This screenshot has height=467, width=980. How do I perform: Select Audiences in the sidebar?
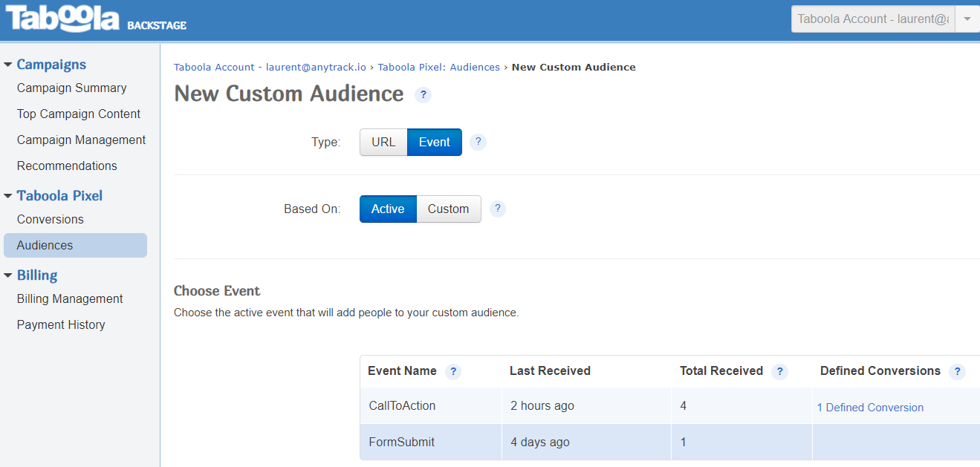click(75, 245)
